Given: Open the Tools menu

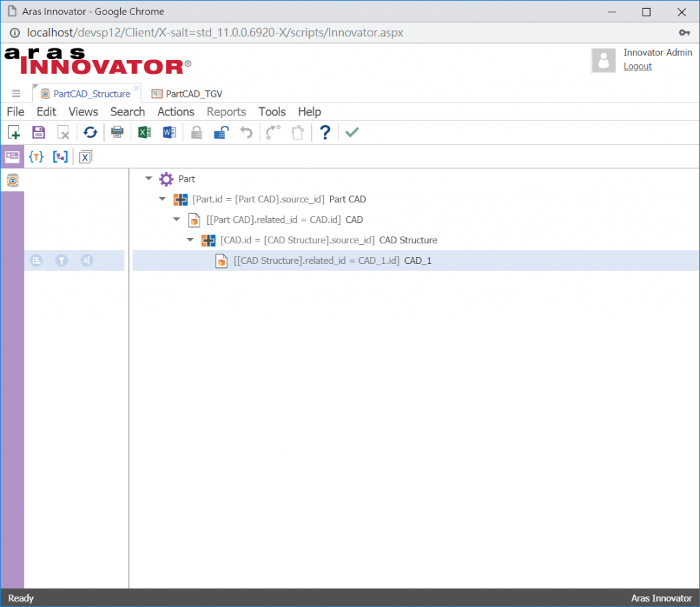Looking at the screenshot, I should pos(272,111).
